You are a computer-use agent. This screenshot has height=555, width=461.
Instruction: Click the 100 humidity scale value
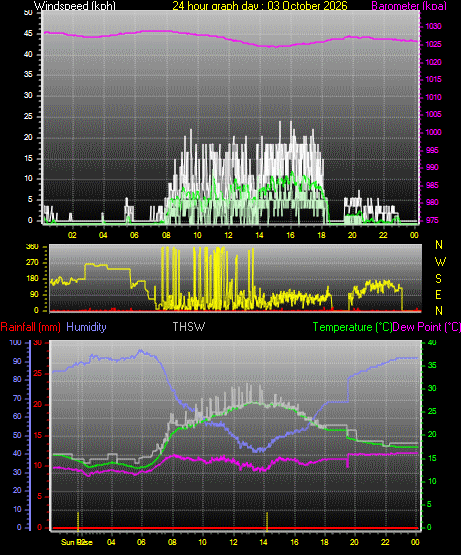click(x=16, y=342)
